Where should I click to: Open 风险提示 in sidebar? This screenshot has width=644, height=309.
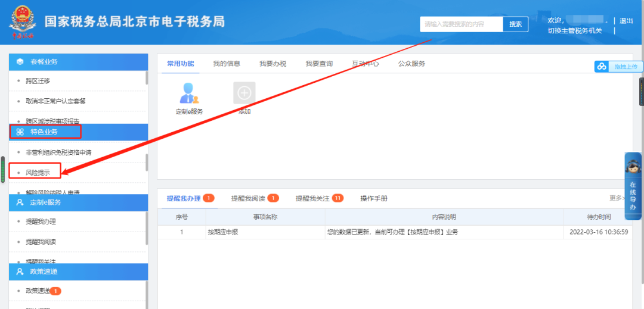[x=38, y=173]
